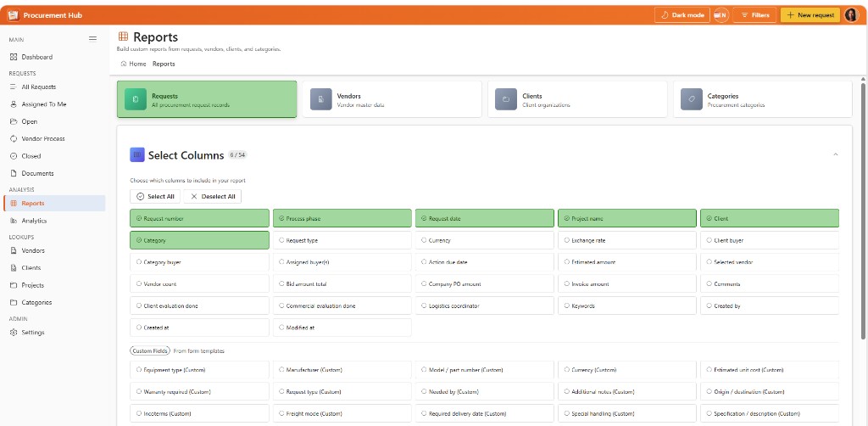Open Reports in the sidebar
Viewport: 868px width, 426px height.
click(54, 204)
